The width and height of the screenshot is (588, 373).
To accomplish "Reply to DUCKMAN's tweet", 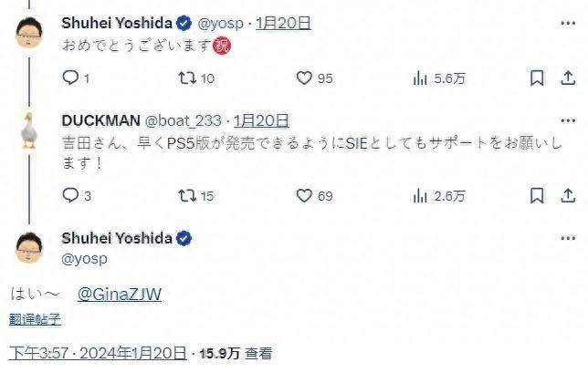I will pos(70,195).
